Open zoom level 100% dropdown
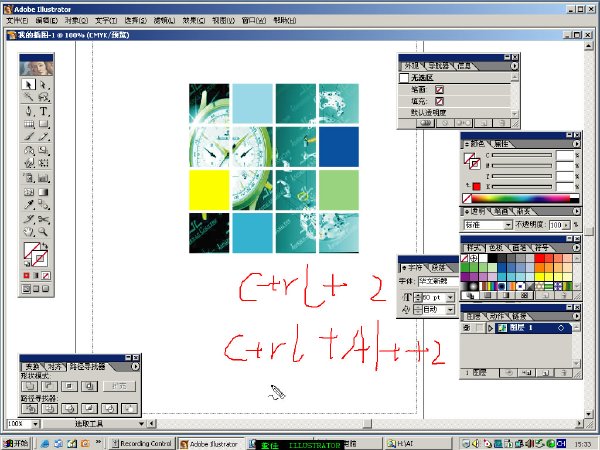 [35, 424]
